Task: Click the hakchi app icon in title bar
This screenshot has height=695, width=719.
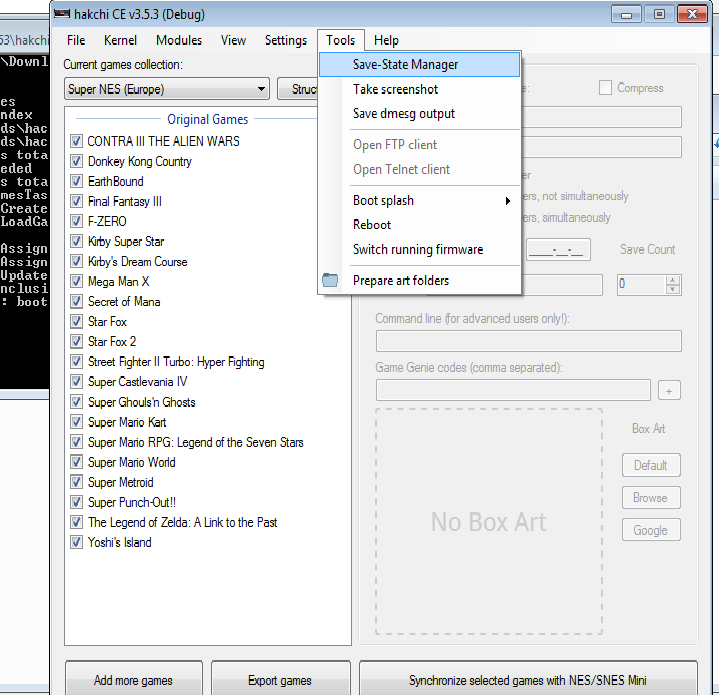Action: tap(62, 14)
